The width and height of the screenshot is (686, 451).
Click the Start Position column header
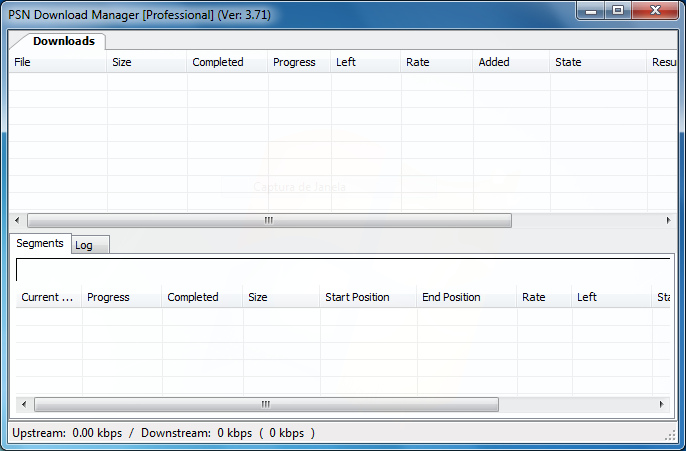point(368,297)
